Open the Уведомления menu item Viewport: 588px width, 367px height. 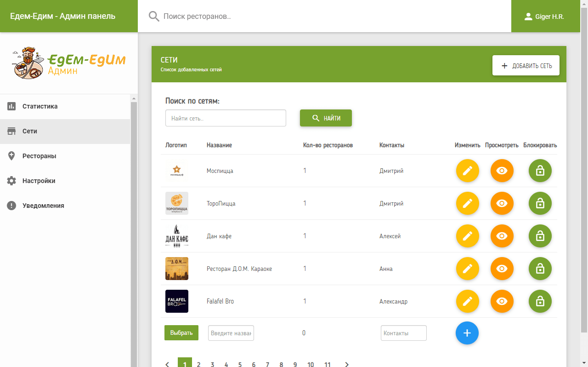[65, 206]
